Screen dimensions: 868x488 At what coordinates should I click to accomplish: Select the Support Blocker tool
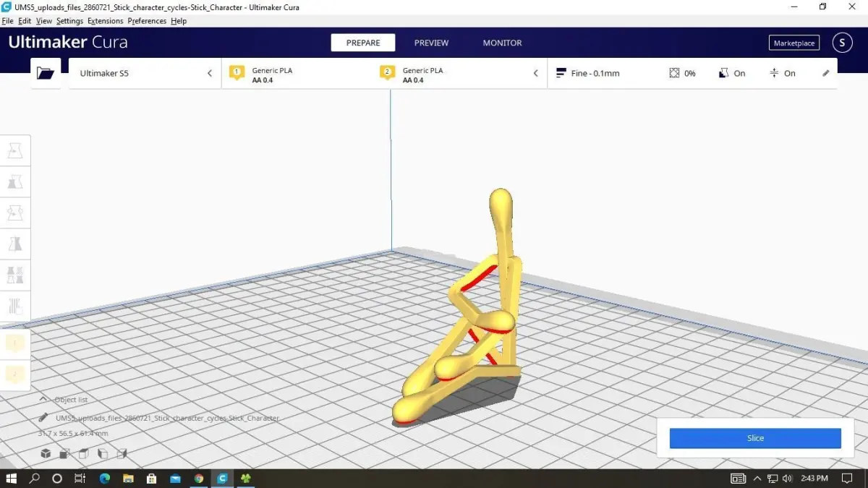coord(15,306)
